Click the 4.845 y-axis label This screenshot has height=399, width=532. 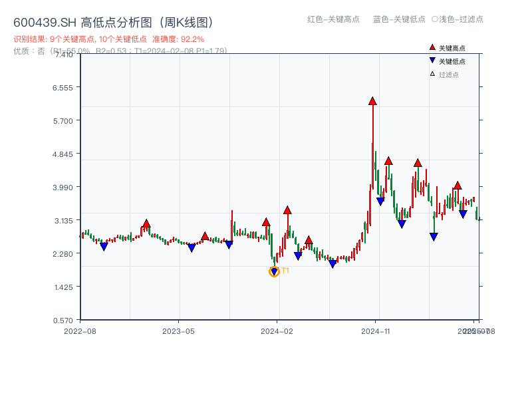pos(63,154)
